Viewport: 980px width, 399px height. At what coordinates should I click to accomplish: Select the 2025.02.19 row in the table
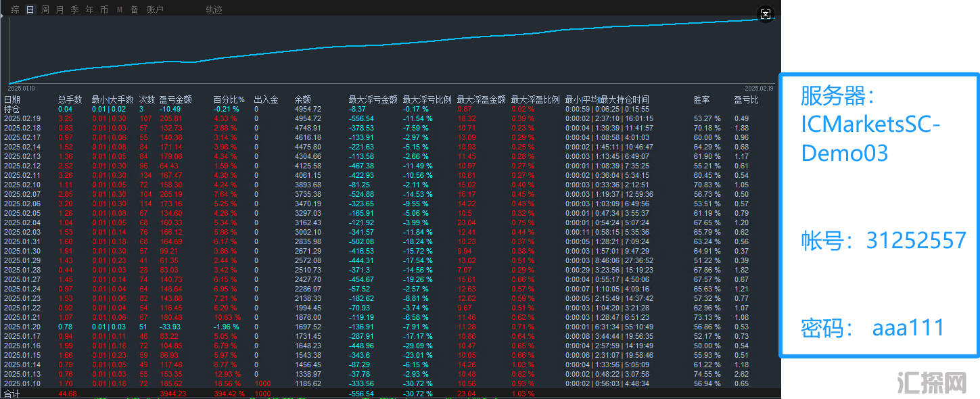(22, 118)
